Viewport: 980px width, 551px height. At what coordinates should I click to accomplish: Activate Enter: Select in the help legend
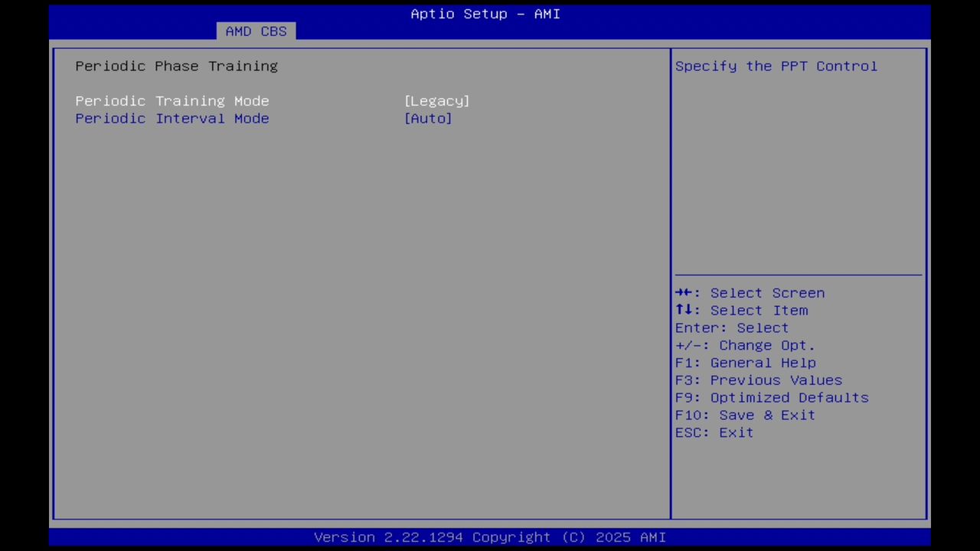pos(731,328)
